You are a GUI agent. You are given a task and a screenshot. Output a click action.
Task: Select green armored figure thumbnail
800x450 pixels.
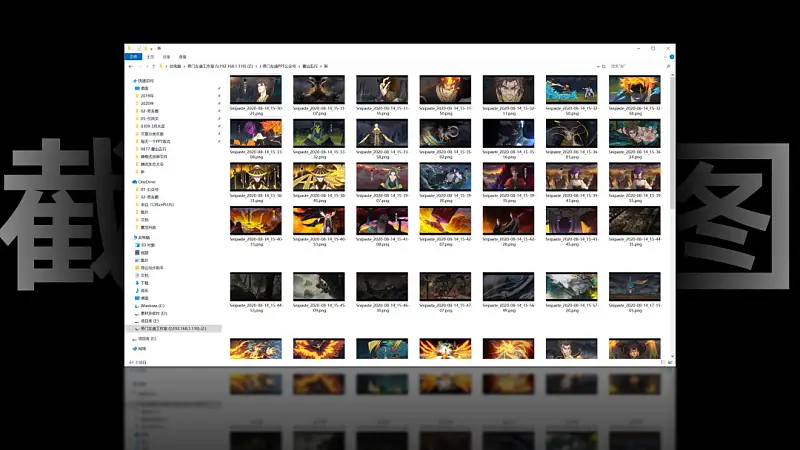pos(319,133)
